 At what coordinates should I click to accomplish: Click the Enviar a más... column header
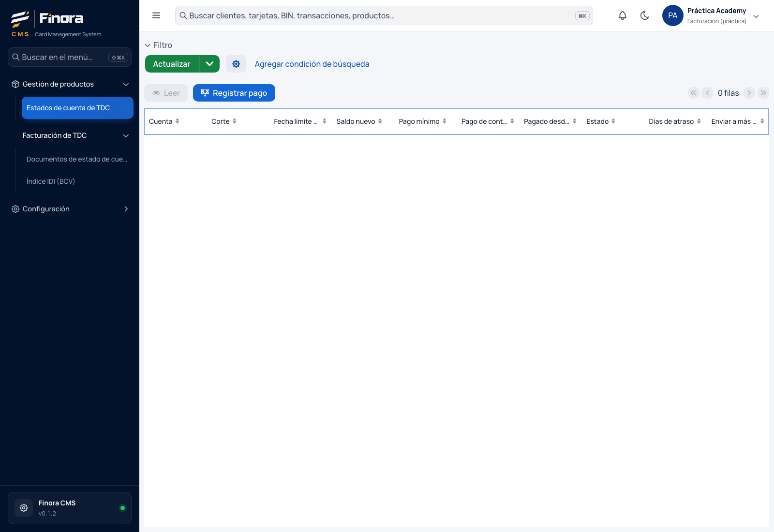[738, 121]
